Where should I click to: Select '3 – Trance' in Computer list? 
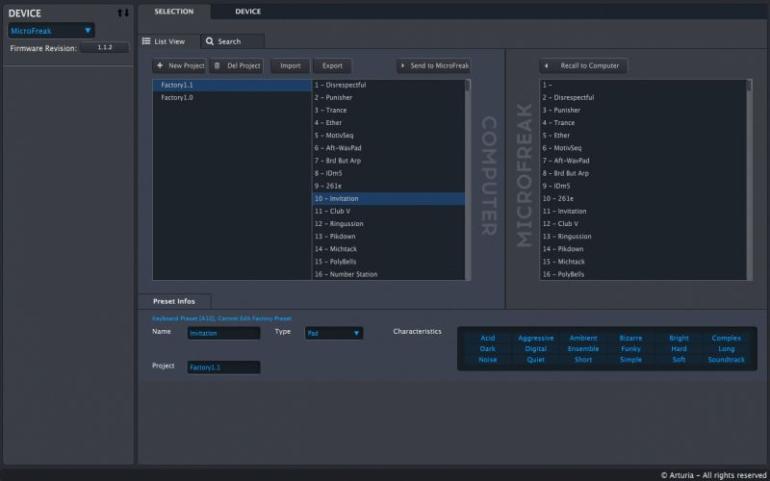click(x=388, y=111)
